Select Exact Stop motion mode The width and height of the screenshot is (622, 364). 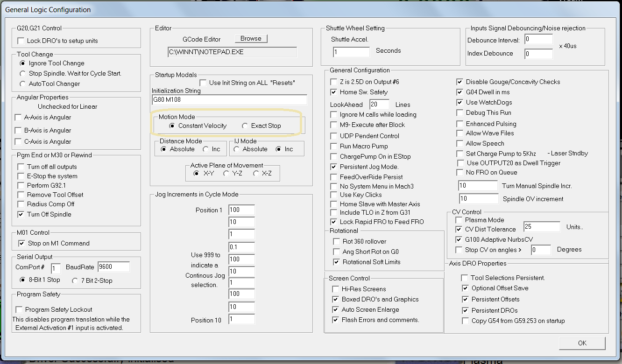click(245, 126)
